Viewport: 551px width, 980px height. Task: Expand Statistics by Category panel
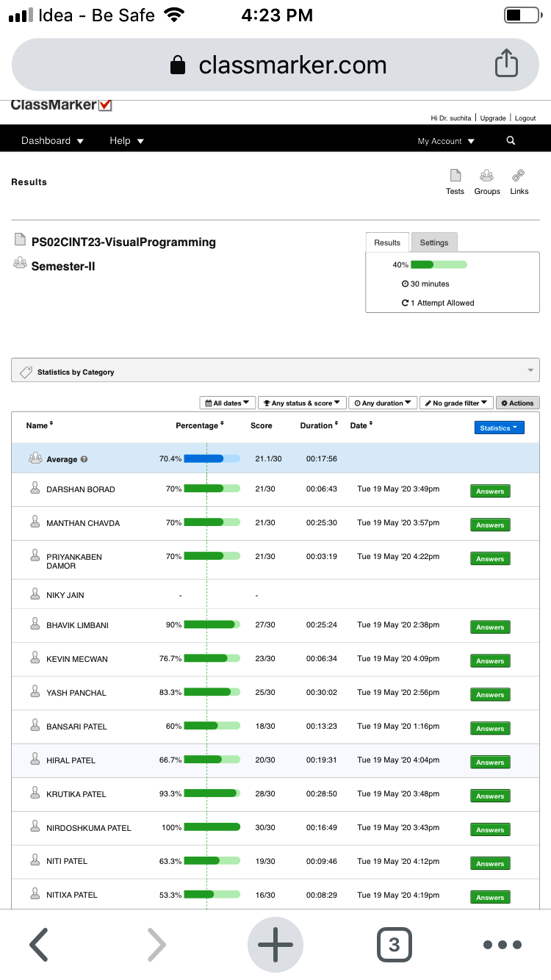[275, 370]
